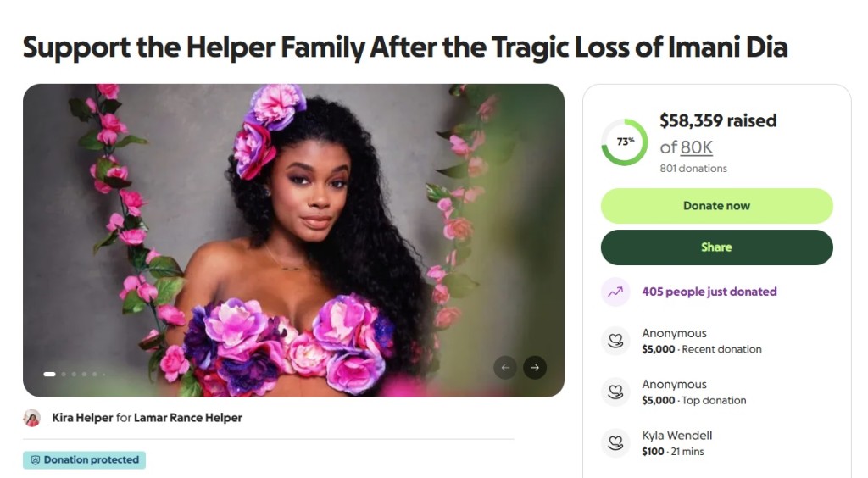
Task: Select Kyla Wendell's $100 donation entry
Action: 676,442
